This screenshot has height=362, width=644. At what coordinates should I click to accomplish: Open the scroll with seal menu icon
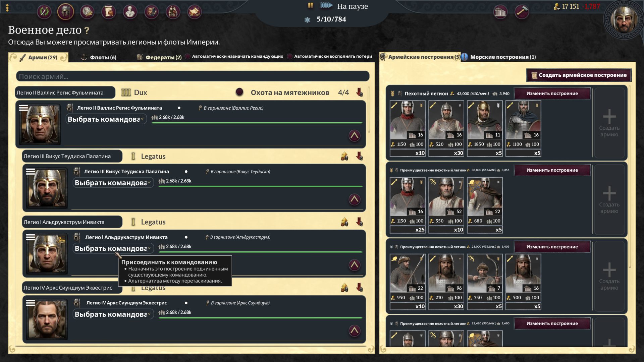tap(108, 12)
